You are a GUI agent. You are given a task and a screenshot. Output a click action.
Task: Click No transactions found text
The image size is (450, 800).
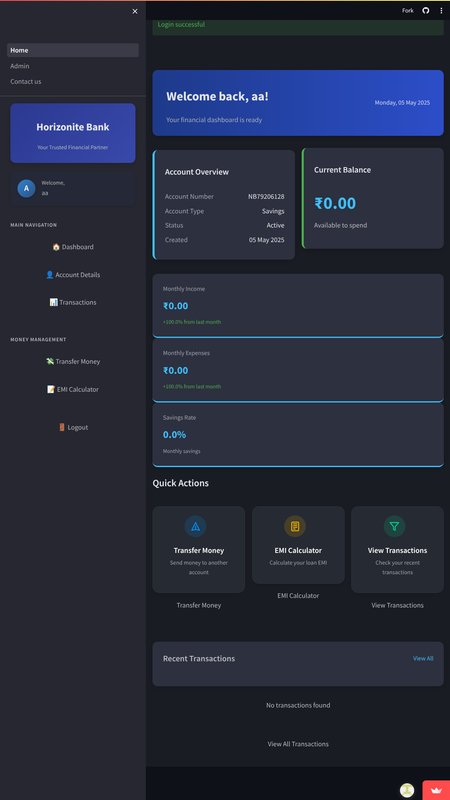pos(298,705)
